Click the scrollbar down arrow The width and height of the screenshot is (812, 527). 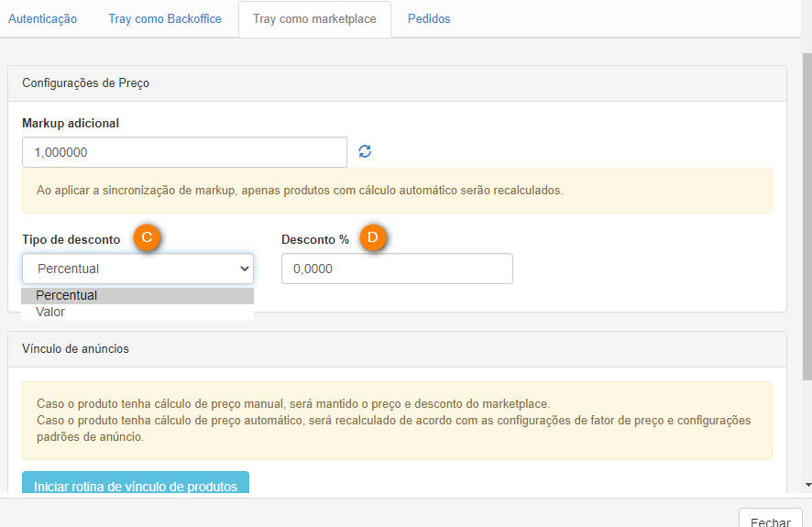(x=807, y=484)
